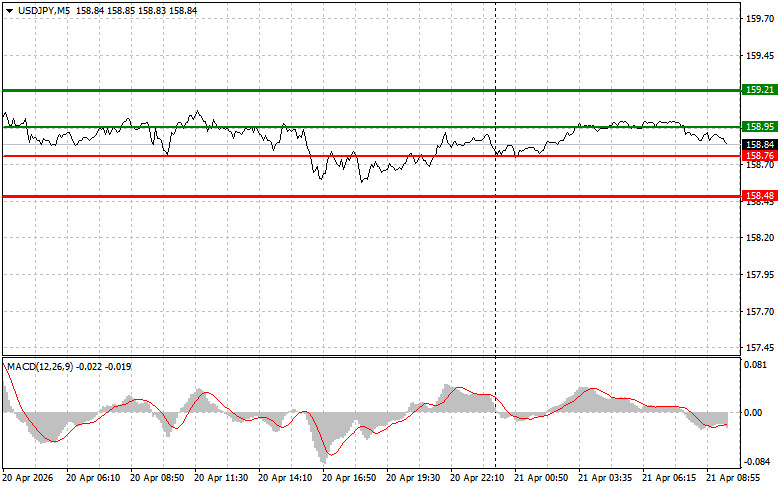Click the current price tag 158.84
Viewport: 781px width, 489px height.
pyautogui.click(x=760, y=144)
